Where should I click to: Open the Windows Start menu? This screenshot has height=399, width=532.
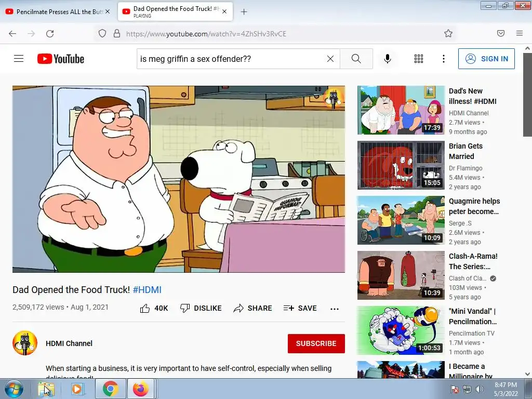tap(14, 389)
